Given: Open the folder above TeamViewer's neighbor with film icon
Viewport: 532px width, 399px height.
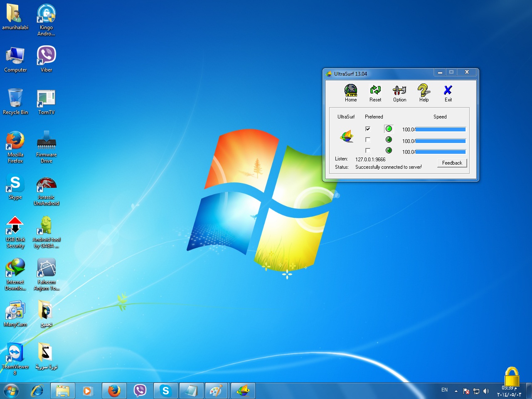Looking at the screenshot, I should [x=46, y=314].
